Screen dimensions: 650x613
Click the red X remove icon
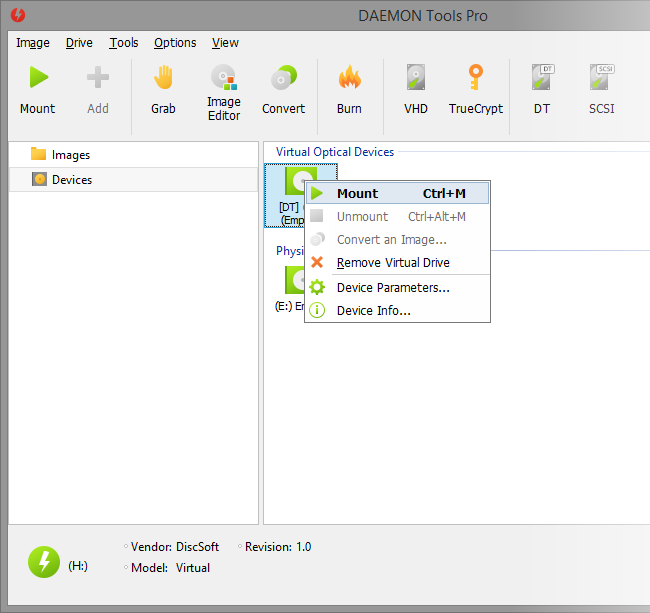click(317, 262)
